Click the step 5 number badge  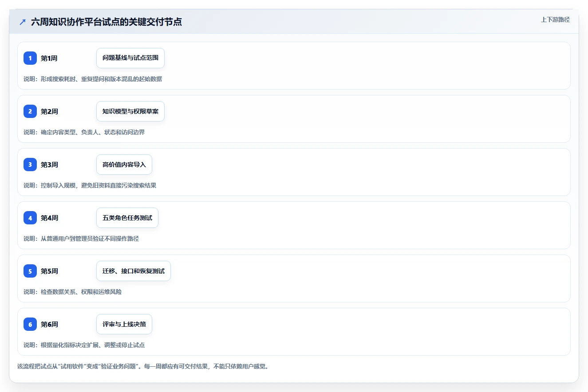pyautogui.click(x=30, y=271)
